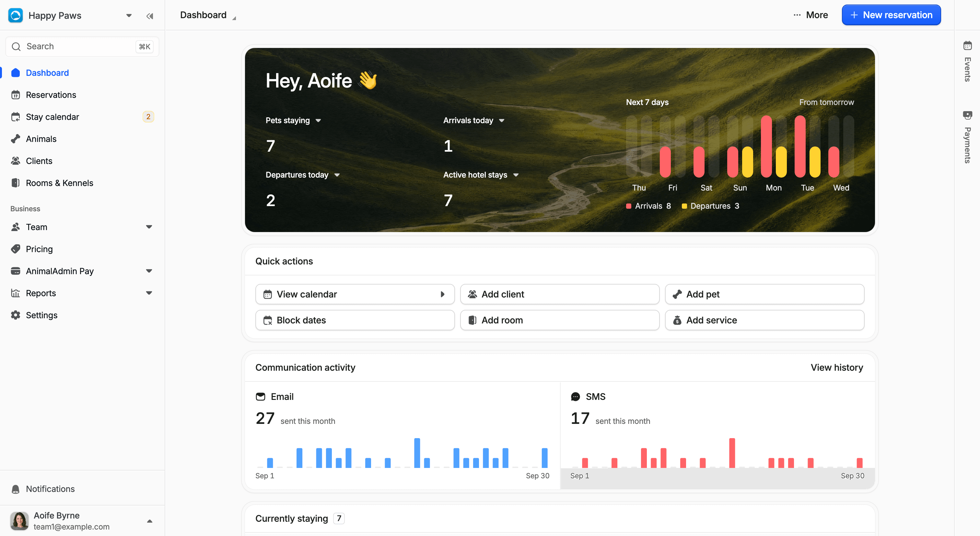Expand the Reports submenu arrow
Screen dimensions: 980x536
click(149, 293)
